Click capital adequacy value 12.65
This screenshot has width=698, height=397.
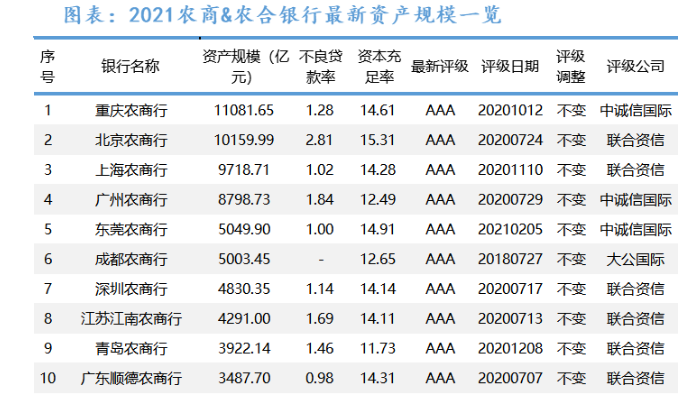[377, 259]
